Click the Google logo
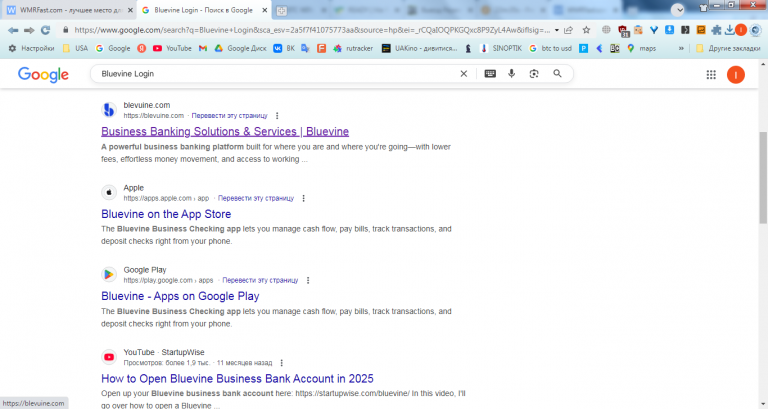Viewport: 768px width, 409px height. [x=43, y=74]
